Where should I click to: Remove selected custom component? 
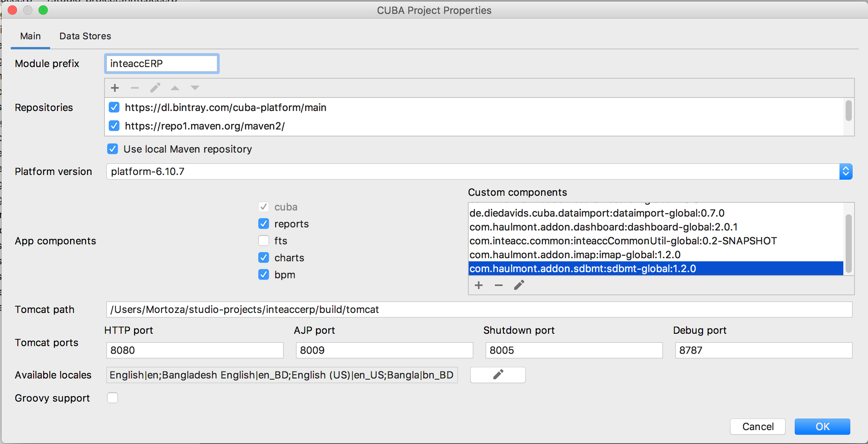coord(499,285)
